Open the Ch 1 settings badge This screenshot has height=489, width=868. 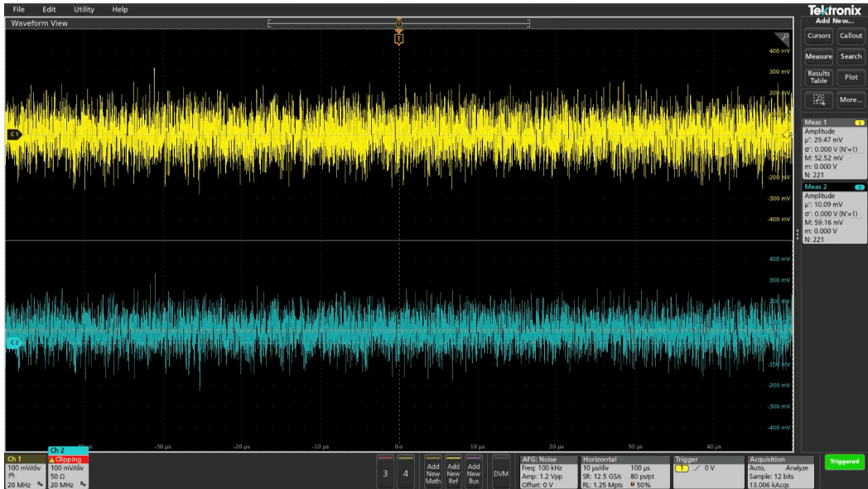25,469
